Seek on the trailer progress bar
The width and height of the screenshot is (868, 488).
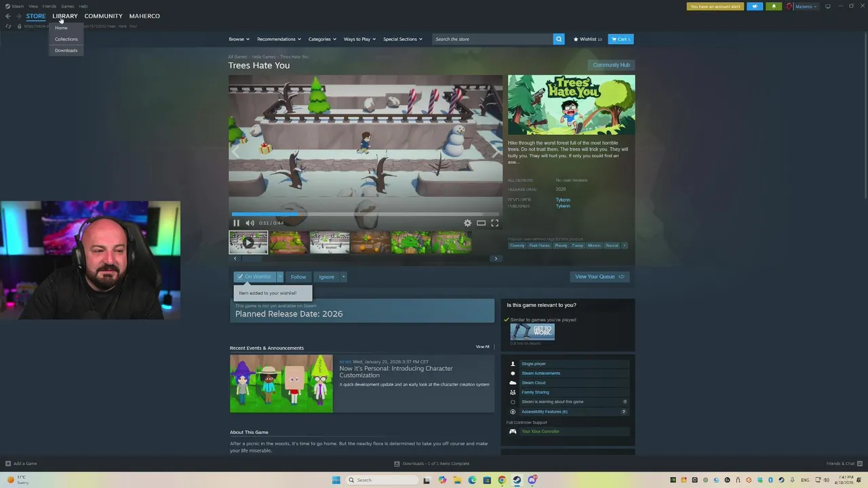pyautogui.click(x=366, y=214)
